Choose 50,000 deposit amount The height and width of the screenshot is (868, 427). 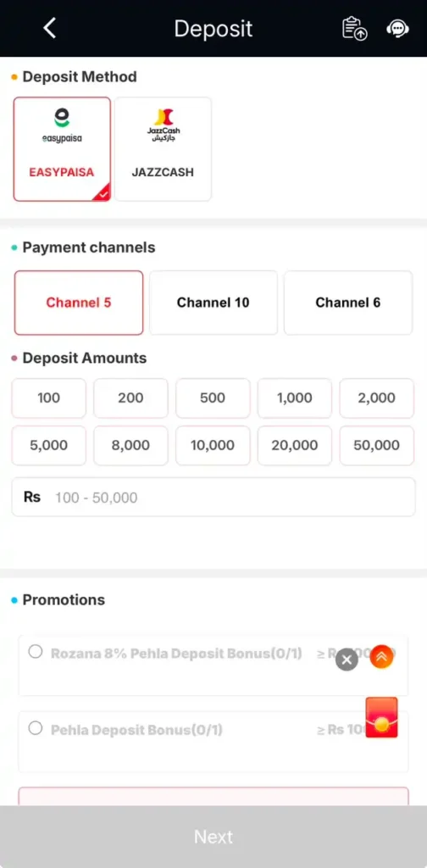point(377,446)
